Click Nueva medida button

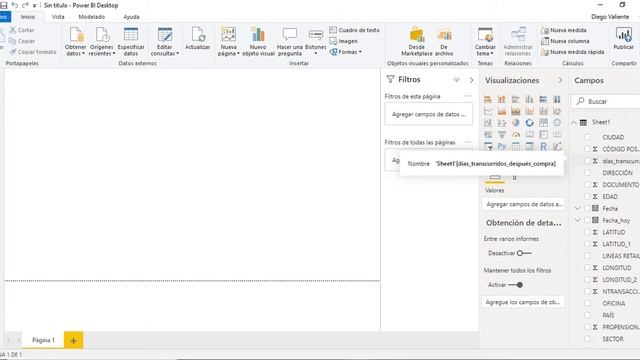tap(564, 30)
